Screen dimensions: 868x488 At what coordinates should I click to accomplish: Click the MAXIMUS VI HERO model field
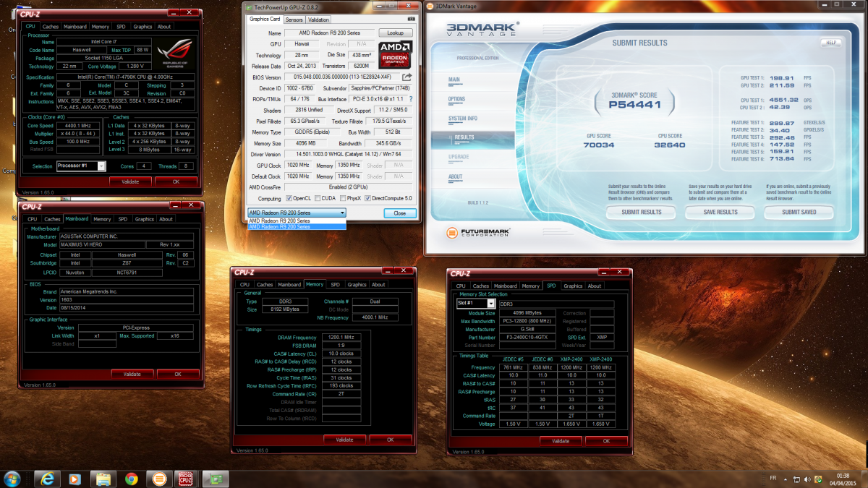click(x=102, y=244)
